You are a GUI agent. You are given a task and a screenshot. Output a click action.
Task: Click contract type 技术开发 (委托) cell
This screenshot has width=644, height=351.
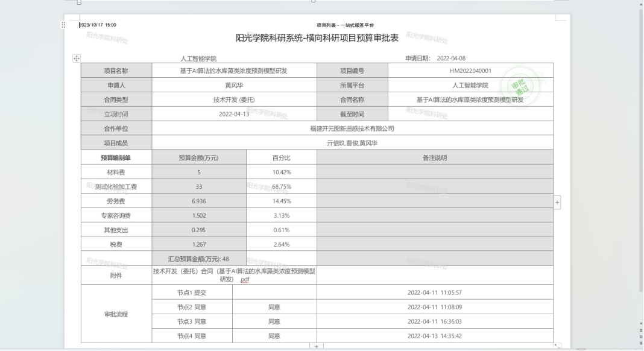tap(234, 100)
